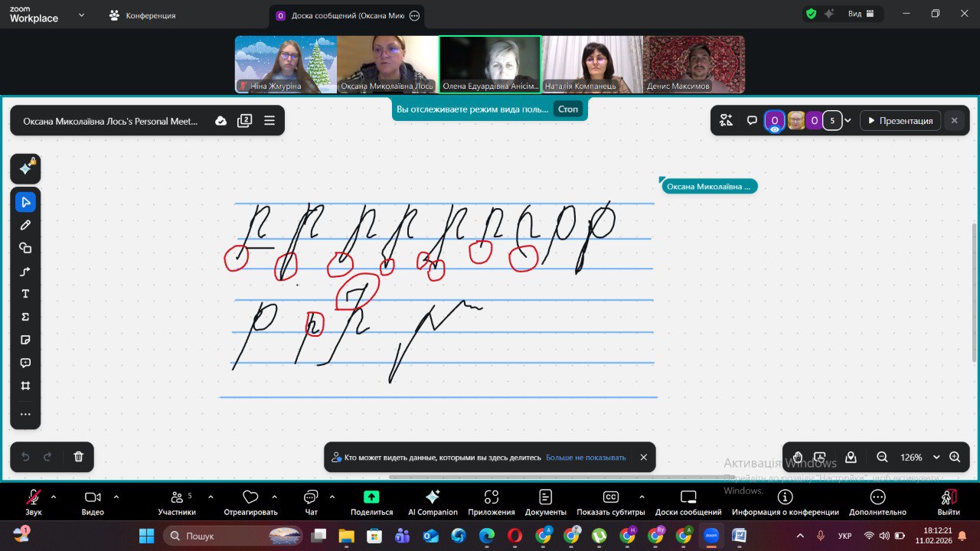This screenshot has width=980, height=551.
Task: Unmute microphone with Звук button
Action: tap(33, 501)
